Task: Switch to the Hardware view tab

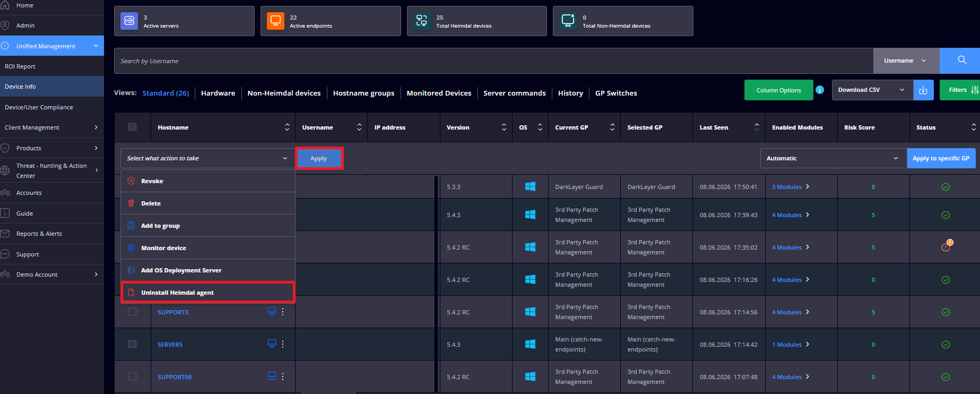Action: click(218, 93)
